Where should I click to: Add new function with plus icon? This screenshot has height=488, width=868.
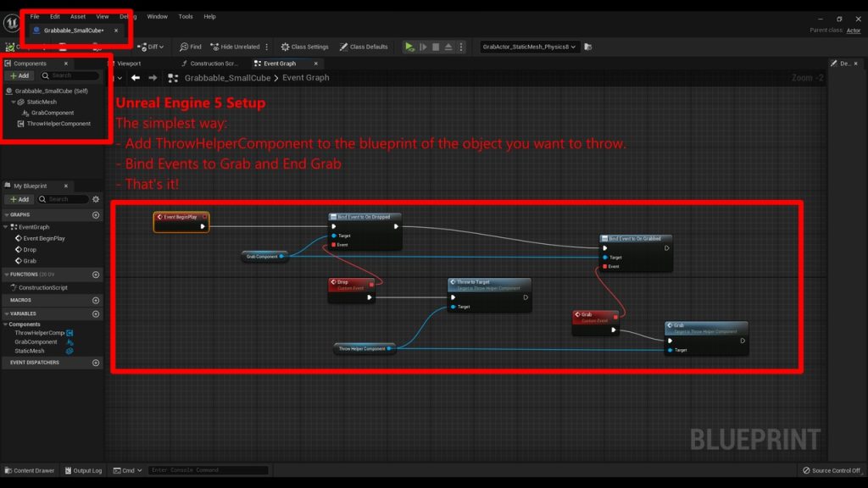(x=96, y=274)
